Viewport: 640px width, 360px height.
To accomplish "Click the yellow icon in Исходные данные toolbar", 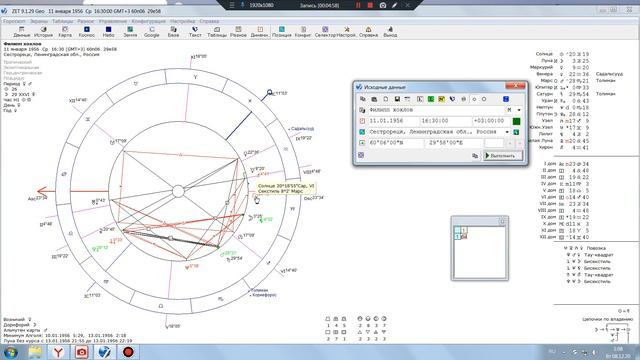I will click(x=442, y=99).
